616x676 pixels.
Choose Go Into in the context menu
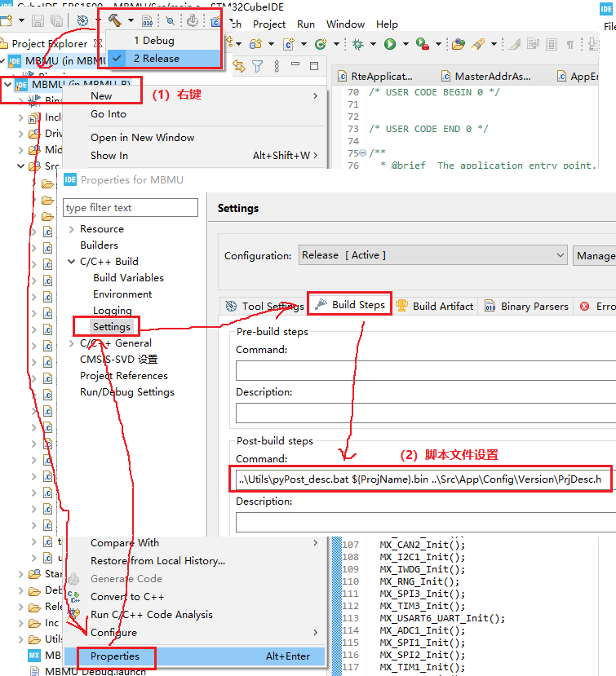[x=109, y=114]
